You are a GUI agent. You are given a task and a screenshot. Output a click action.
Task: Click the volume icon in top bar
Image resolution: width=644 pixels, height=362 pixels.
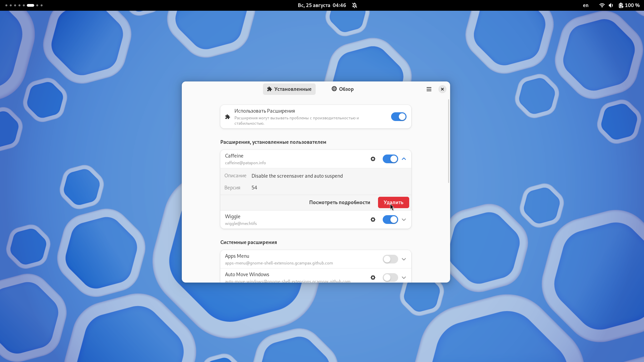click(x=611, y=5)
